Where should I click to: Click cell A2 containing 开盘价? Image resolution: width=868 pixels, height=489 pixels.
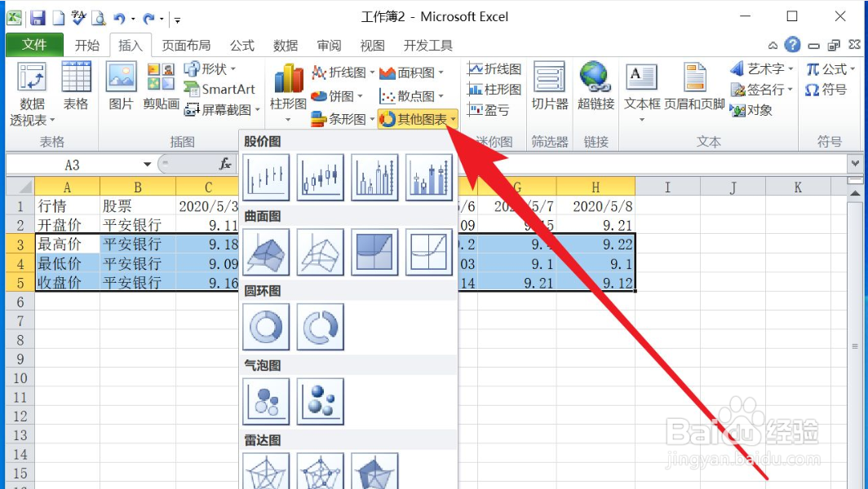(67, 225)
